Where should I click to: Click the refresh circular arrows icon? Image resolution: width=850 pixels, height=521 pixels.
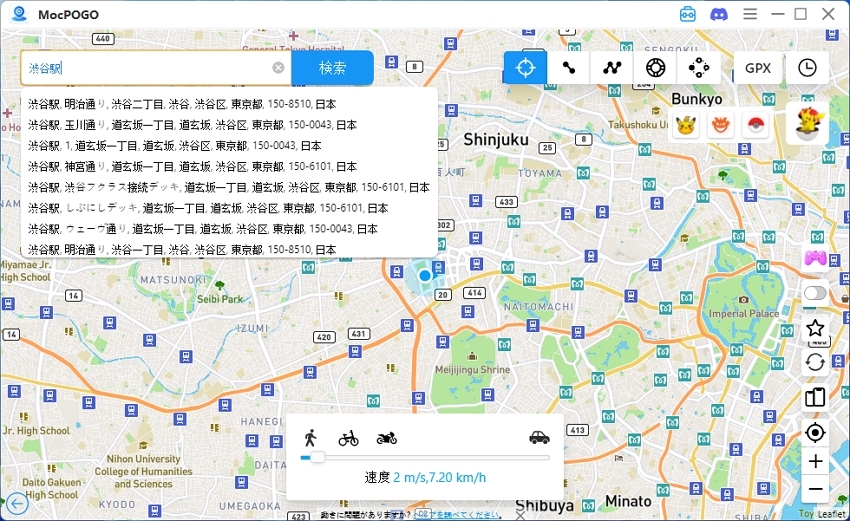(815, 362)
